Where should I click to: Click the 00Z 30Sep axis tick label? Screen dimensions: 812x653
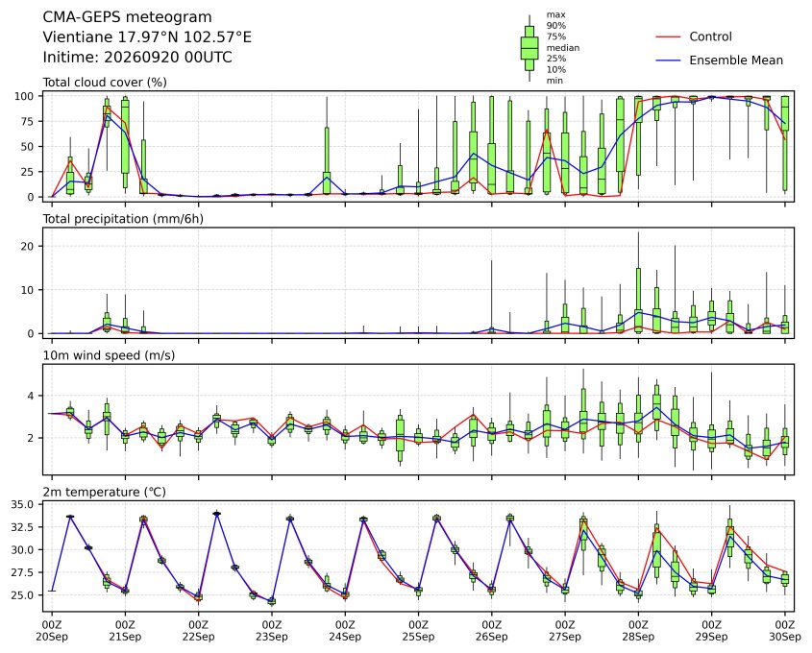(x=785, y=630)
